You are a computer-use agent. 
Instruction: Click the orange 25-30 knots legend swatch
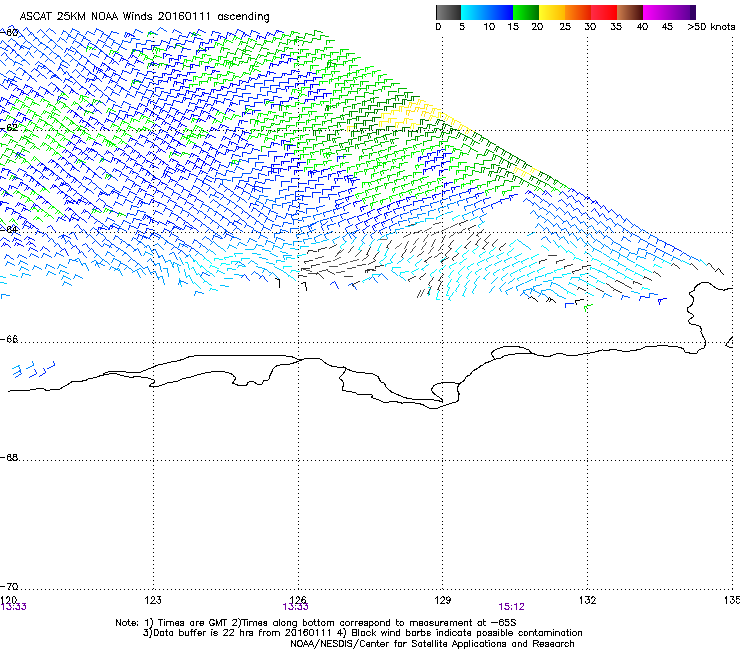578,12
